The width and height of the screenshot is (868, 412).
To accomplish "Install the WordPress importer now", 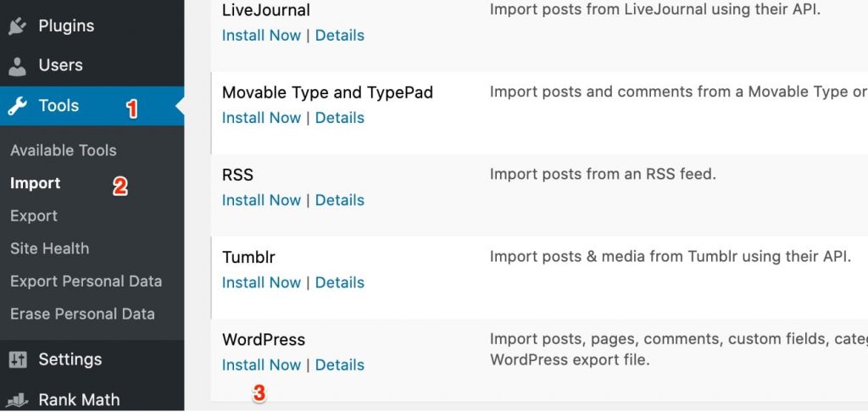I will pyautogui.click(x=261, y=365).
